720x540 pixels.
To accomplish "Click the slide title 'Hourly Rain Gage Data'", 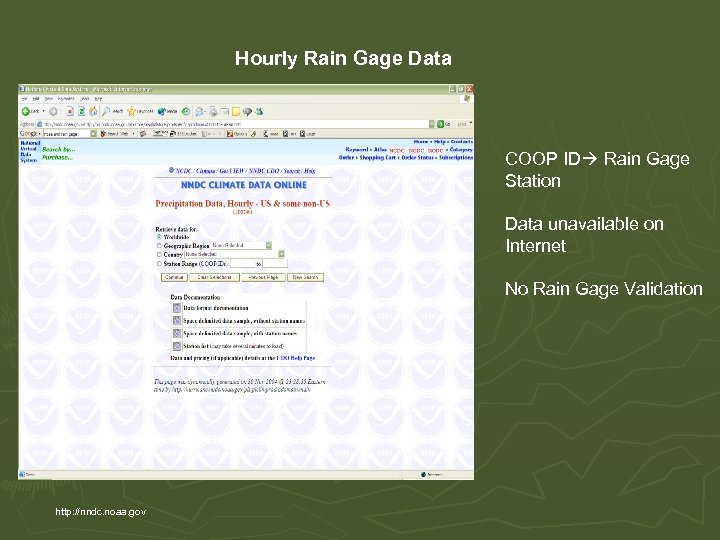I will point(343,58).
